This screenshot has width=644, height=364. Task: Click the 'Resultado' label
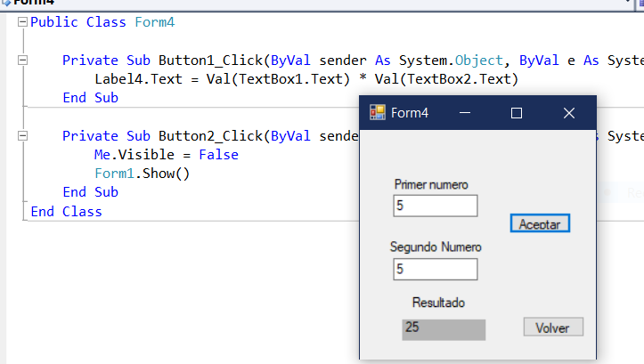pyautogui.click(x=438, y=303)
